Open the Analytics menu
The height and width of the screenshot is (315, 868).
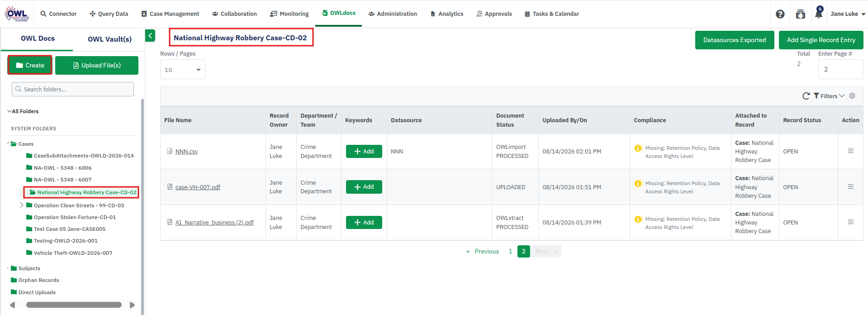(x=447, y=14)
